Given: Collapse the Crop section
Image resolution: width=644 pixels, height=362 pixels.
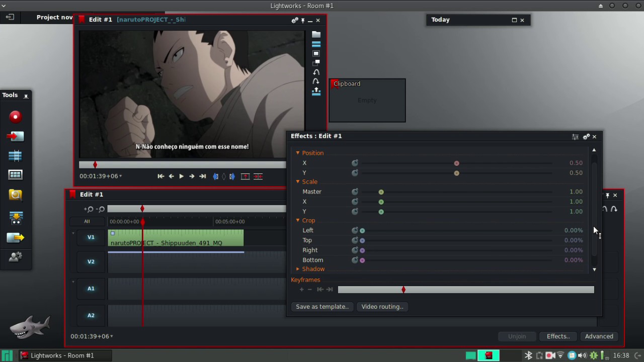Looking at the screenshot, I should 298,220.
